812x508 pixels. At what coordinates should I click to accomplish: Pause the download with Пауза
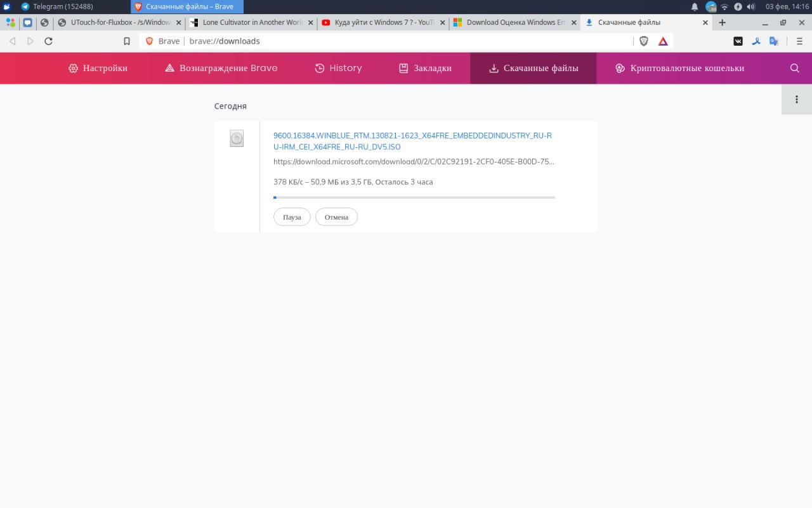pos(292,217)
